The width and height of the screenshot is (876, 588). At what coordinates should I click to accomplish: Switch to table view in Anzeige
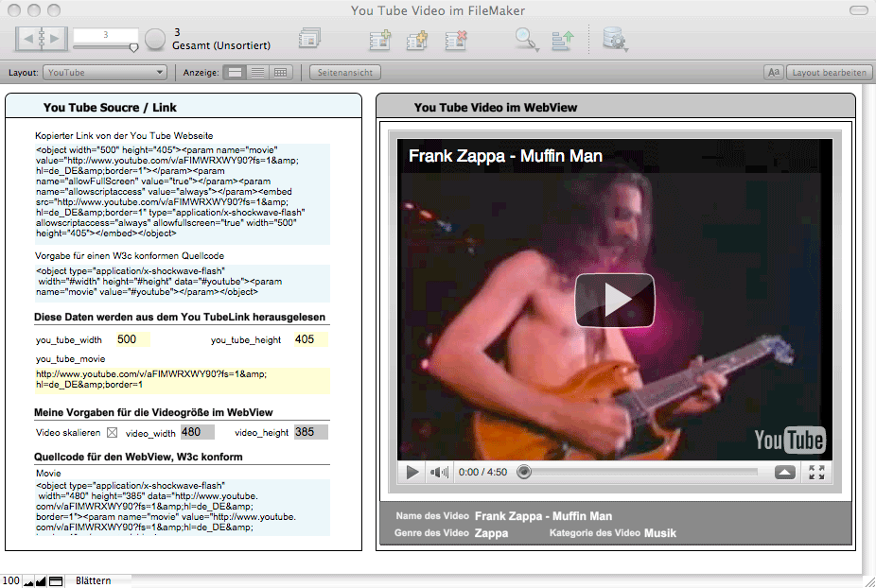[x=280, y=72]
